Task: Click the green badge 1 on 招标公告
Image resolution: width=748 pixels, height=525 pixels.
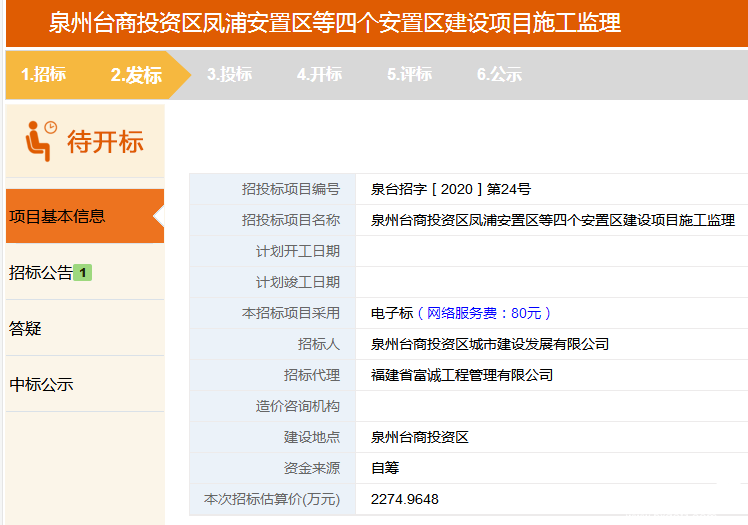Action: coord(83,273)
